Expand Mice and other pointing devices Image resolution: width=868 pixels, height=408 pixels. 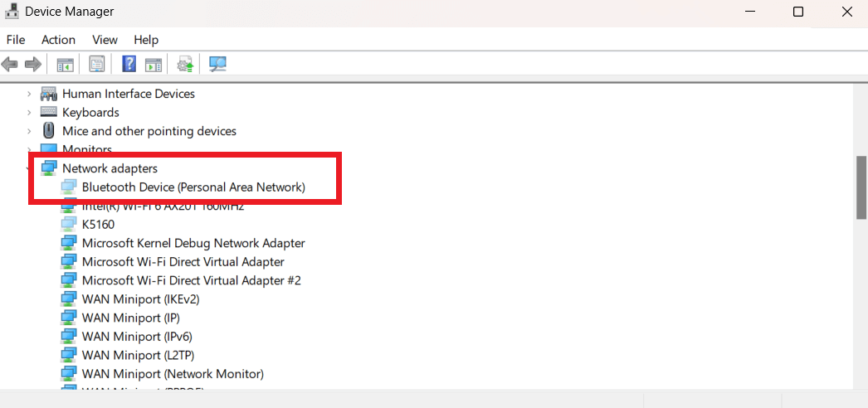coord(29,132)
